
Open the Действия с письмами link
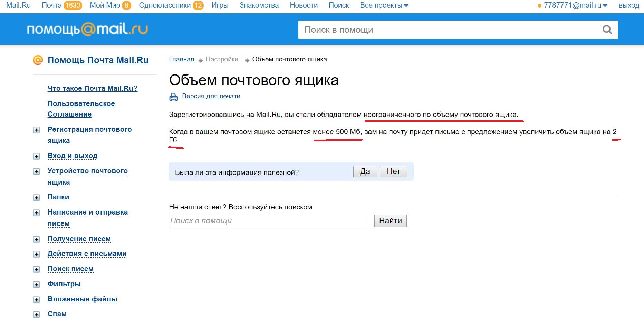pyautogui.click(x=87, y=254)
